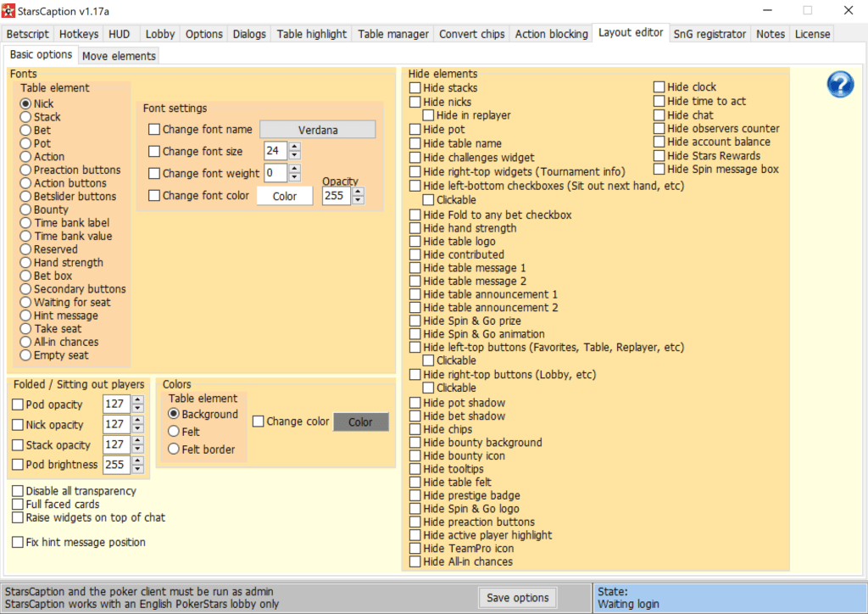Image resolution: width=868 pixels, height=614 pixels.
Task: Open the Move elements sub-tab
Action: (119, 56)
